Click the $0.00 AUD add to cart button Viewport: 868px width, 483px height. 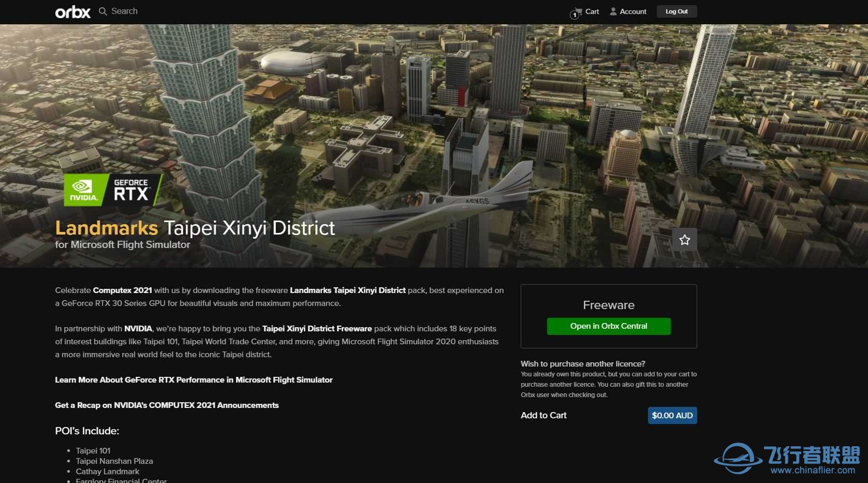(672, 415)
